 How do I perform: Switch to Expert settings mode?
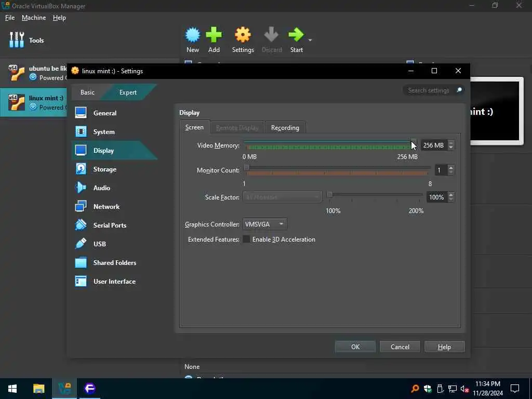pyautogui.click(x=128, y=92)
